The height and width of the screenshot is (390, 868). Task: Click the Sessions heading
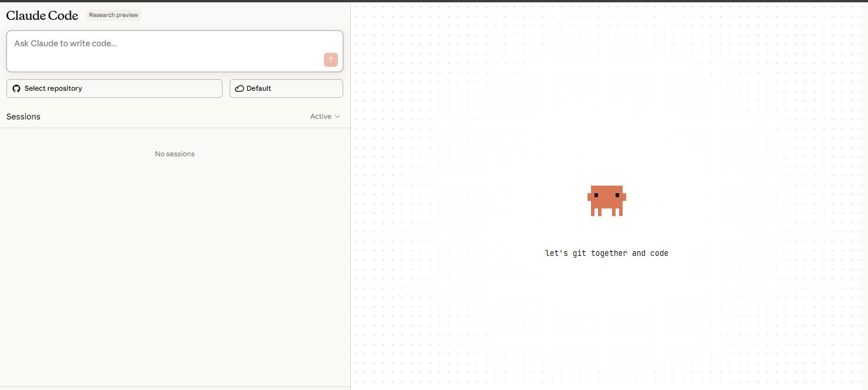pos(23,117)
